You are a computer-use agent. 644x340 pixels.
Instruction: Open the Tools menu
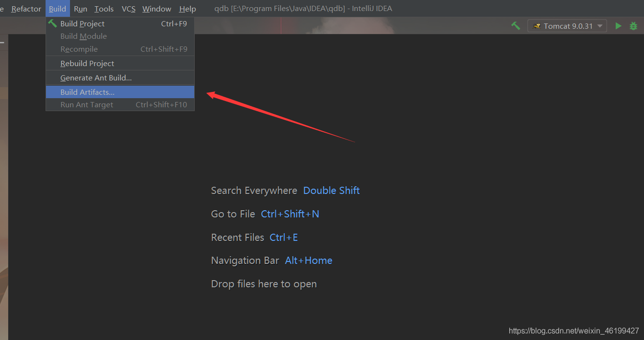(x=104, y=9)
